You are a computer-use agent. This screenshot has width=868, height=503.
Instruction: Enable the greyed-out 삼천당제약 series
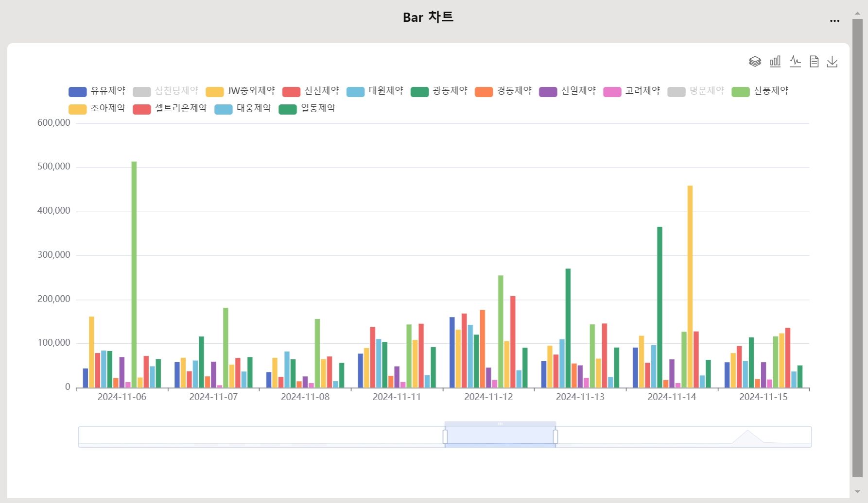coord(165,91)
